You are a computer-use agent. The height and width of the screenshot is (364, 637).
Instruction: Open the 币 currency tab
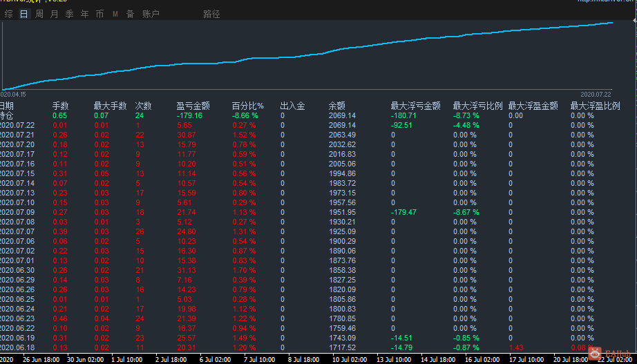point(99,15)
